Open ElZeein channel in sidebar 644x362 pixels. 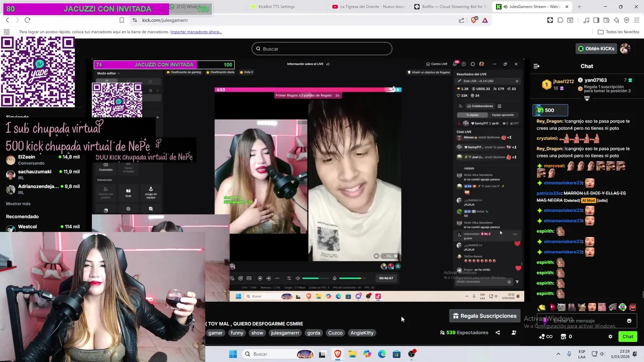coord(42,160)
